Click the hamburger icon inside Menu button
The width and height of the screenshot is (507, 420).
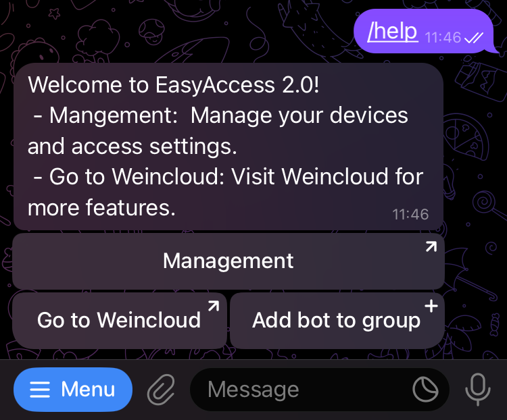coord(40,390)
